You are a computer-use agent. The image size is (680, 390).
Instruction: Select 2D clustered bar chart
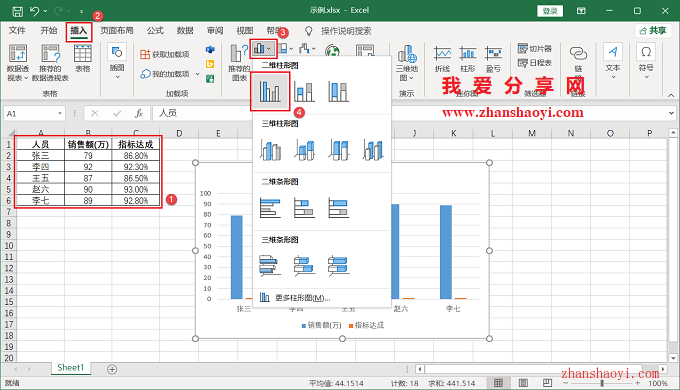(x=270, y=208)
